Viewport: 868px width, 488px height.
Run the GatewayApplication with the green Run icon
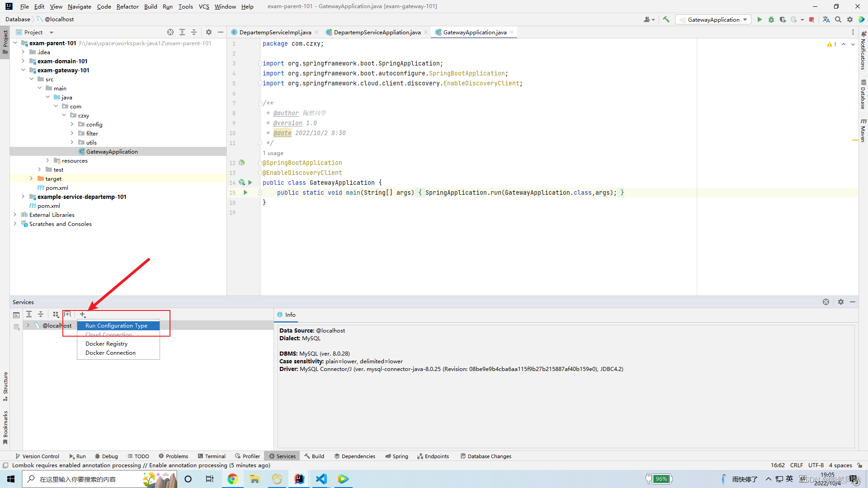[759, 19]
